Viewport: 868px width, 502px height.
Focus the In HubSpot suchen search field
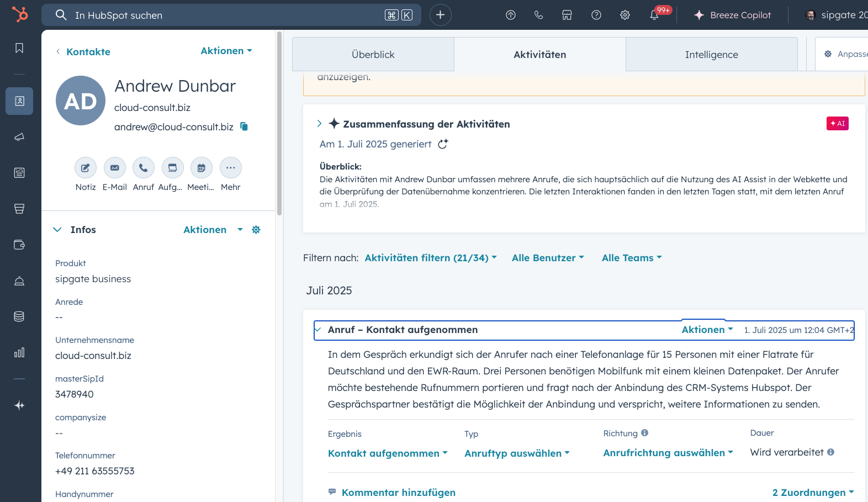tap(231, 15)
